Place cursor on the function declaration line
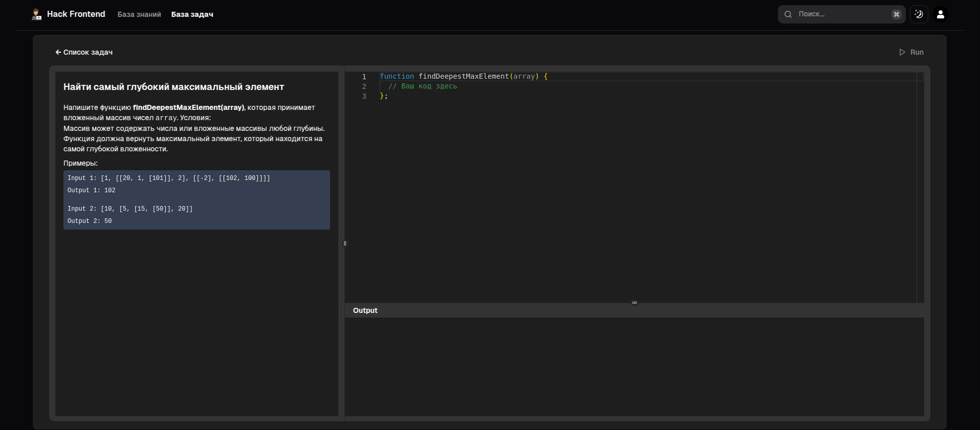Screen dimensions: 980x430 464,76
